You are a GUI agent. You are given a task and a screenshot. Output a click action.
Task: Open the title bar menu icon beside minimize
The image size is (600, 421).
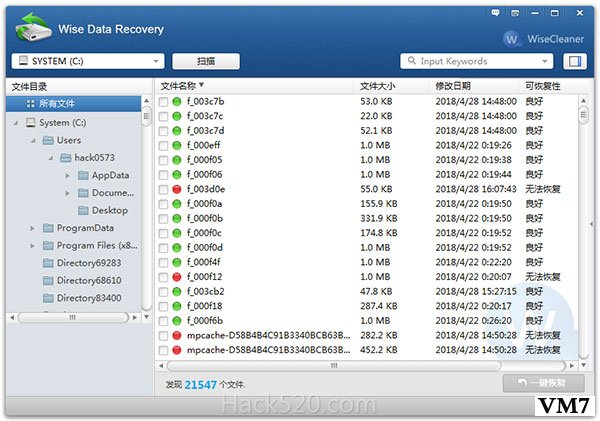coord(515,13)
